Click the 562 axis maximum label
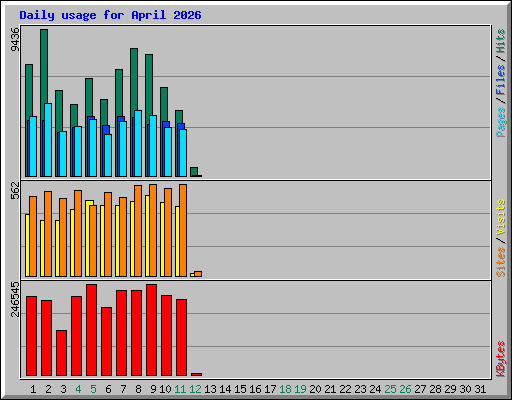This screenshot has width=512, height=400. (15, 190)
